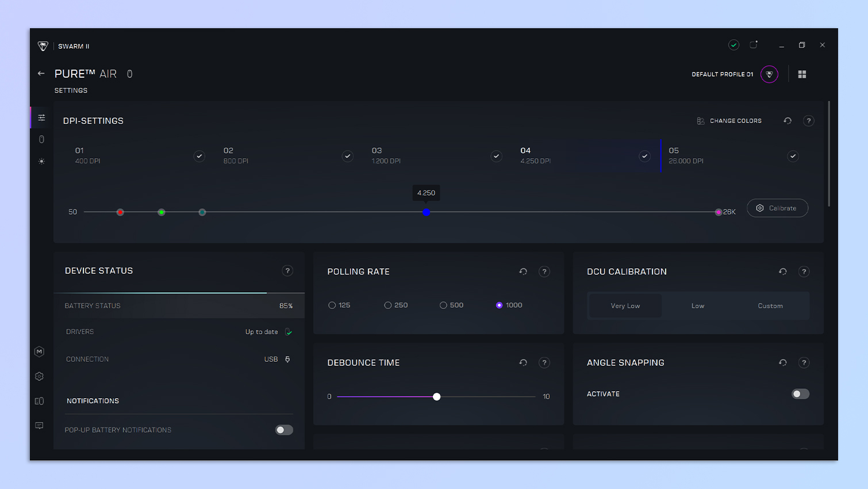
Task: Open the illumination sidebar icon
Action: pos(41,162)
